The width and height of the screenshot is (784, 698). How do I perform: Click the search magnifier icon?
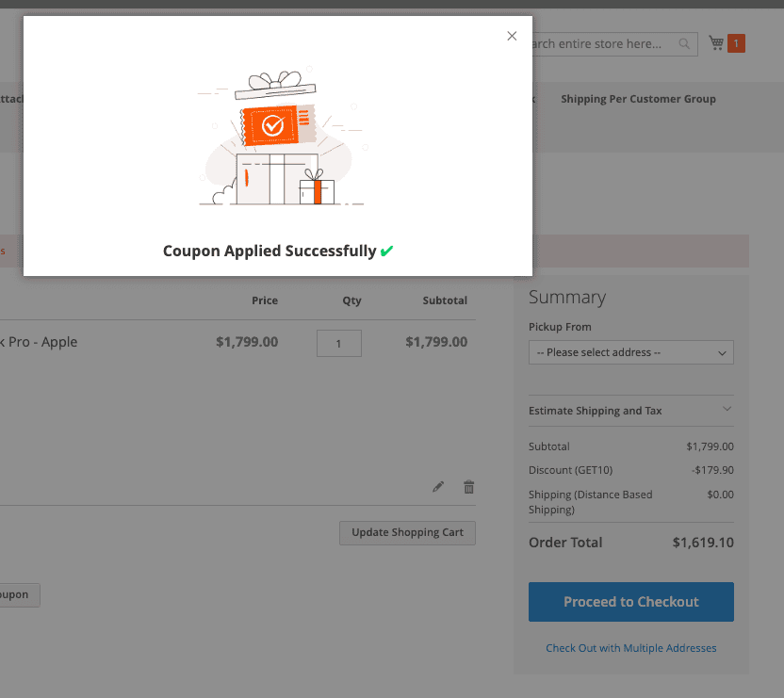pyautogui.click(x=684, y=44)
